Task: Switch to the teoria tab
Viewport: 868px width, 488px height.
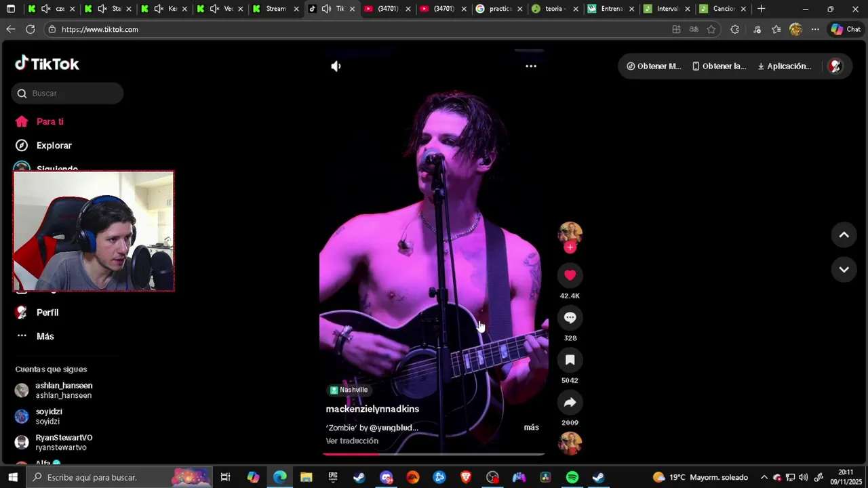Action: pyautogui.click(x=555, y=9)
